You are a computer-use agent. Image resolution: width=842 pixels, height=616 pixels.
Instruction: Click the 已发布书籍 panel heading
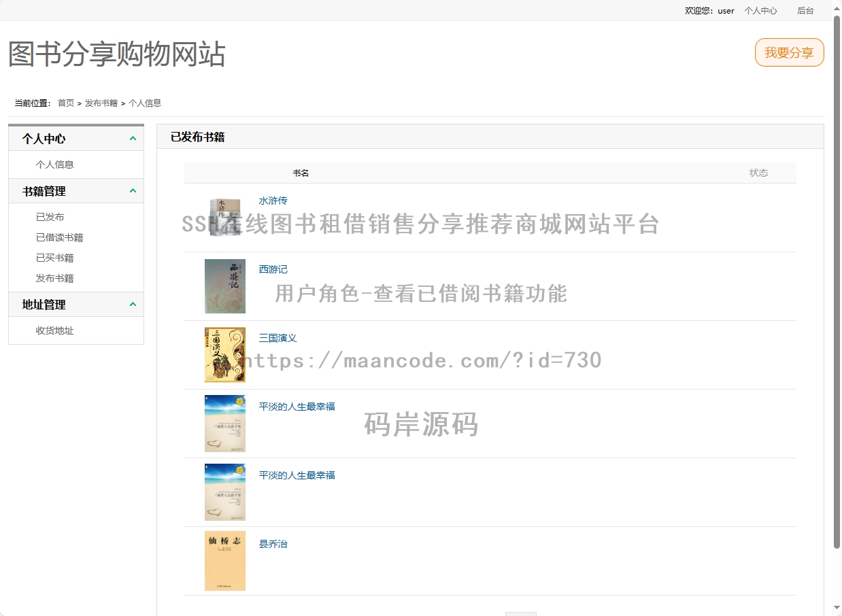pyautogui.click(x=198, y=137)
